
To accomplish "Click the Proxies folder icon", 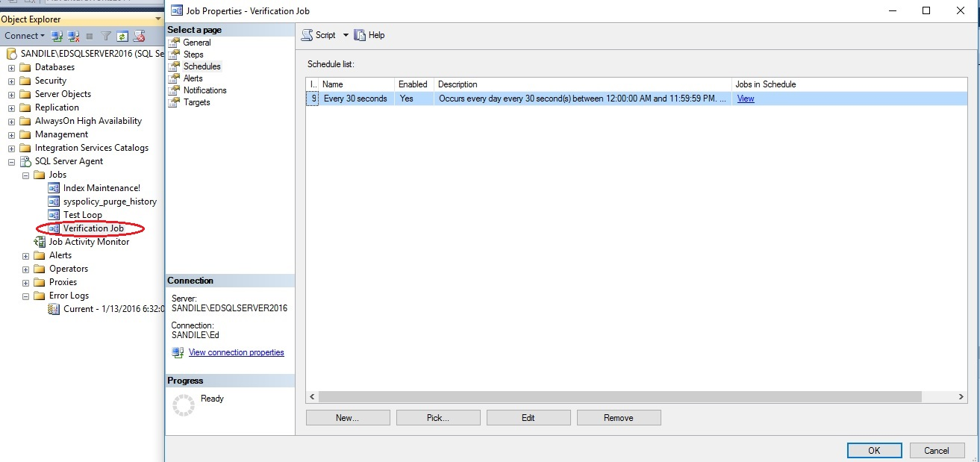I will click(x=40, y=282).
